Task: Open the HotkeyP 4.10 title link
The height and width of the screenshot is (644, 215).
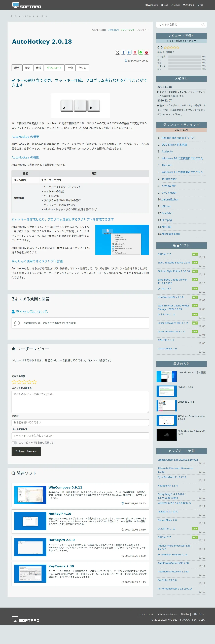Action: (x=60, y=513)
